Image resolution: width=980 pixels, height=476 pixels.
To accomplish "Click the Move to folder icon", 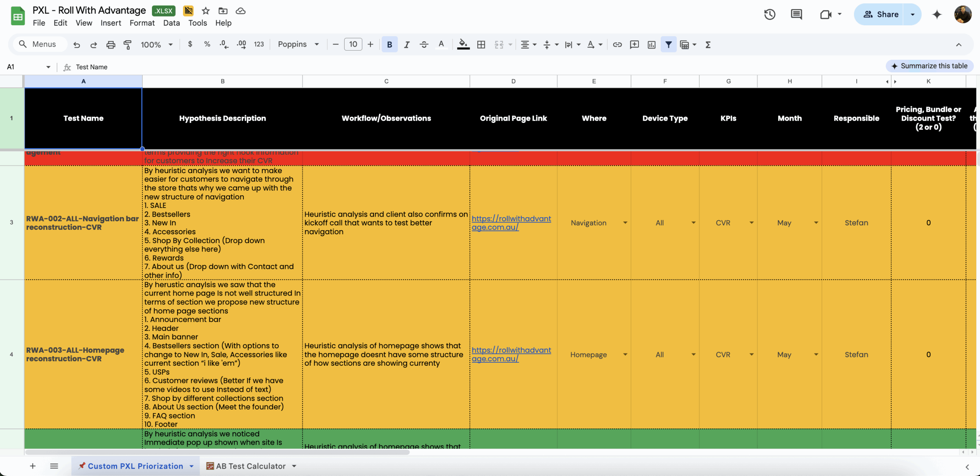I will pyautogui.click(x=223, y=11).
